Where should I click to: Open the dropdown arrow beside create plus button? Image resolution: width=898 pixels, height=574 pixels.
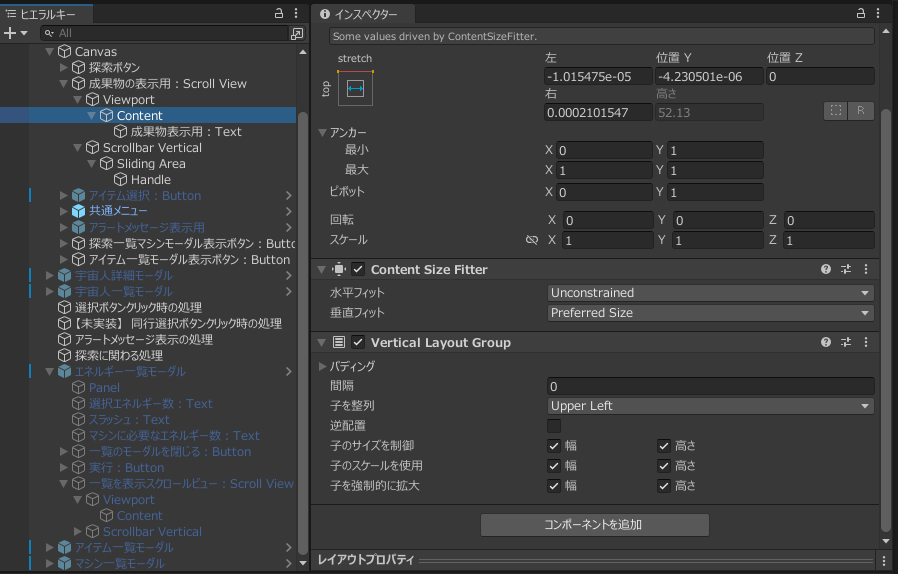24,34
